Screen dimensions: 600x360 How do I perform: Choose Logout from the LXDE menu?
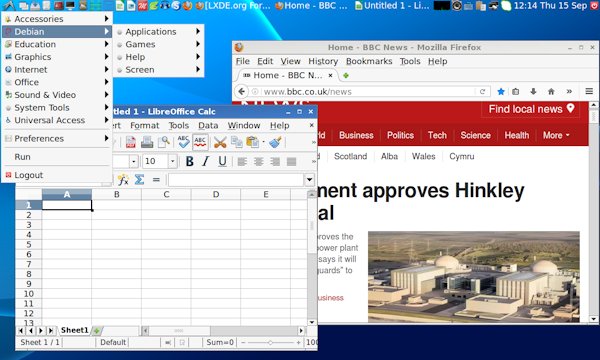pos(57,175)
